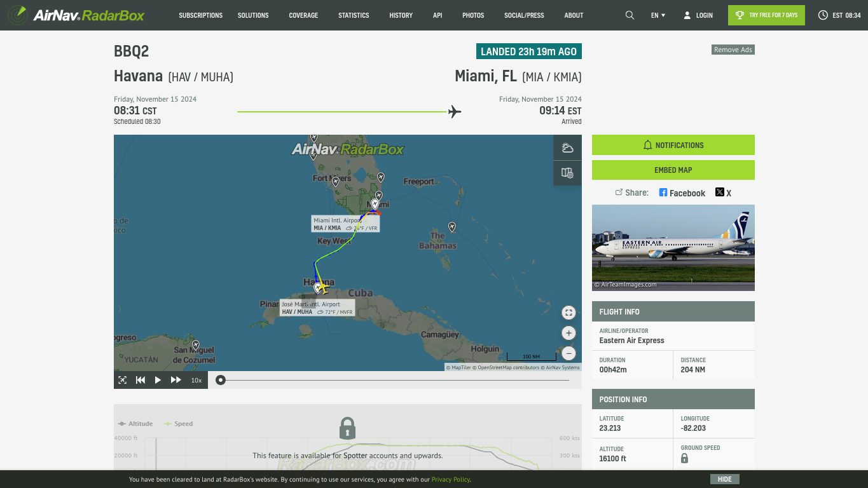Open the Coverage menu
Image resolution: width=868 pixels, height=488 pixels.
(303, 15)
